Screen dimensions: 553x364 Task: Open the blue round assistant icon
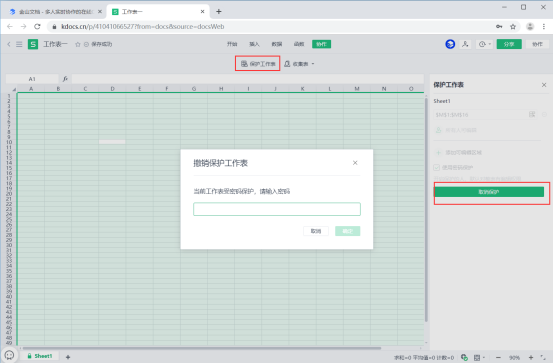(450, 44)
